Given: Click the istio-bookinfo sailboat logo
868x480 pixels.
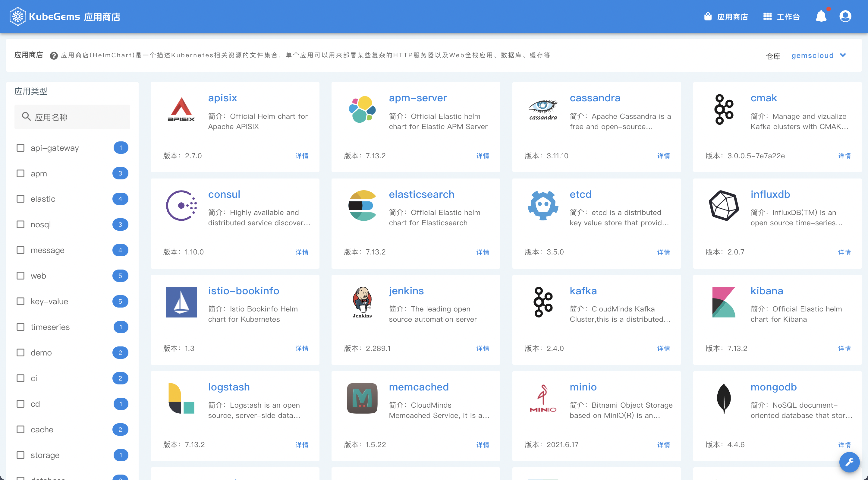Looking at the screenshot, I should click(181, 302).
